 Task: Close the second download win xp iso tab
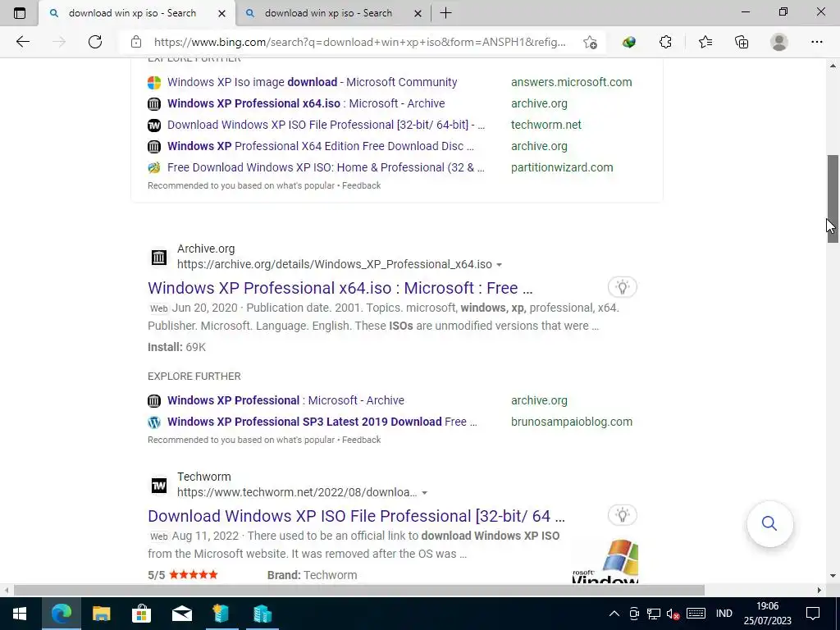tap(418, 13)
